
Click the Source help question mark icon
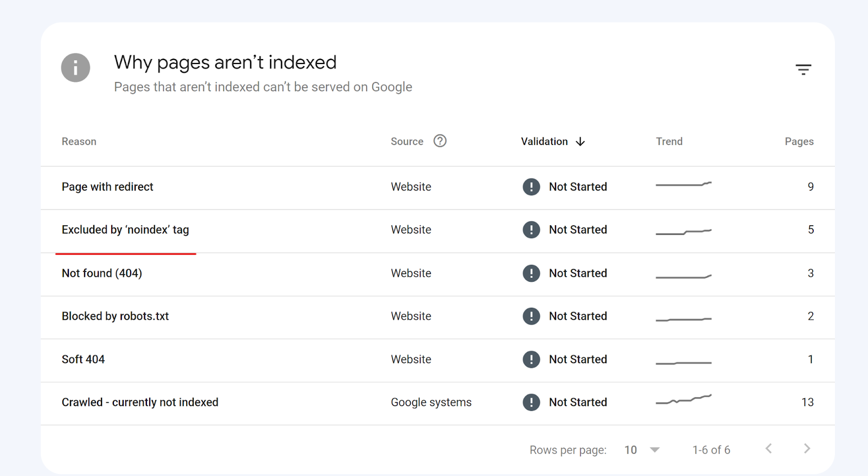tap(440, 141)
